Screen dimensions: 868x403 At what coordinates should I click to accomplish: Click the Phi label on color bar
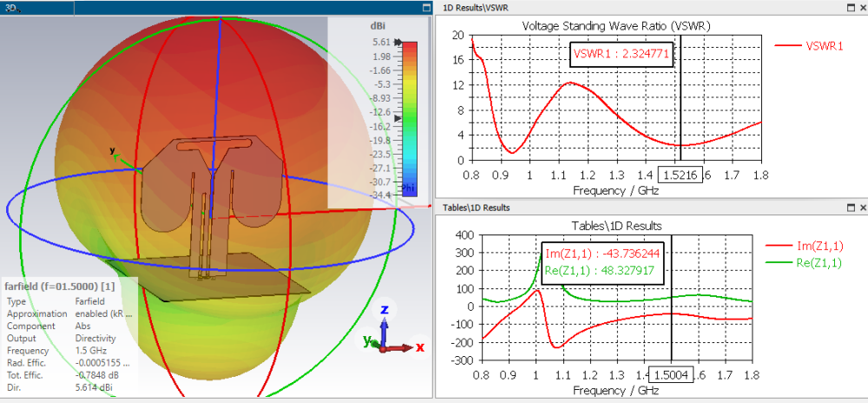(x=409, y=188)
